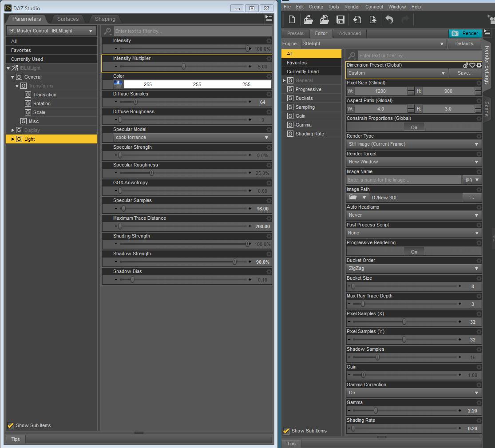Viewport: 495px width, 448px height.
Task: Open Render Settings pane options menu icon
Action: click(x=487, y=32)
